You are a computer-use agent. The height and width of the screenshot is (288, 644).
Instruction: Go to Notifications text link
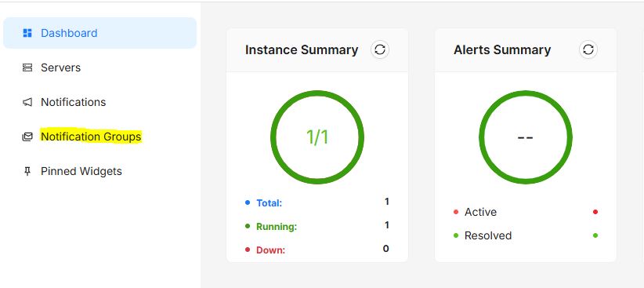73,102
